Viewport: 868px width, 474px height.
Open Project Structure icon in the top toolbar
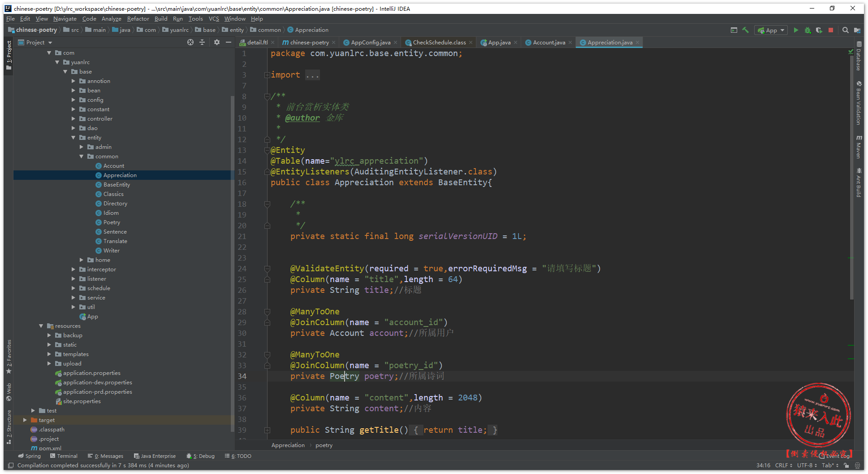(x=857, y=30)
